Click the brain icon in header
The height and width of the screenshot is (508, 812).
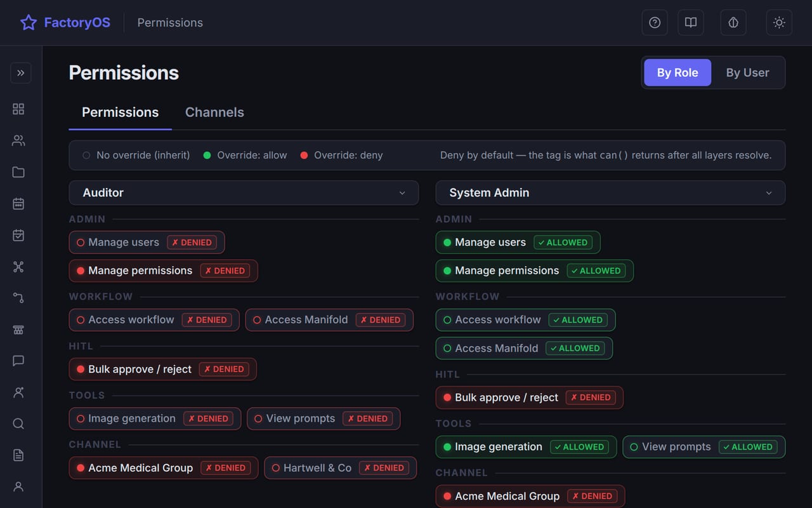click(x=733, y=23)
